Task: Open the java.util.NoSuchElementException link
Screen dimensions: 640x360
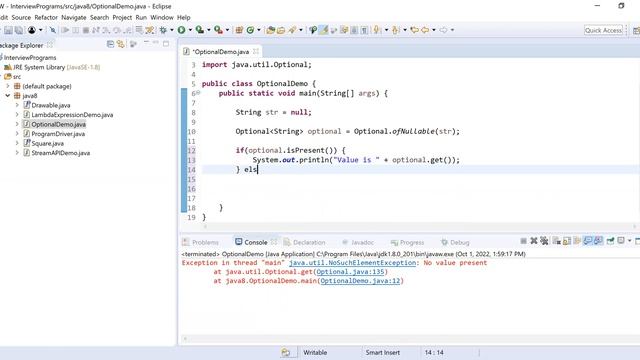Action: pos(352,263)
